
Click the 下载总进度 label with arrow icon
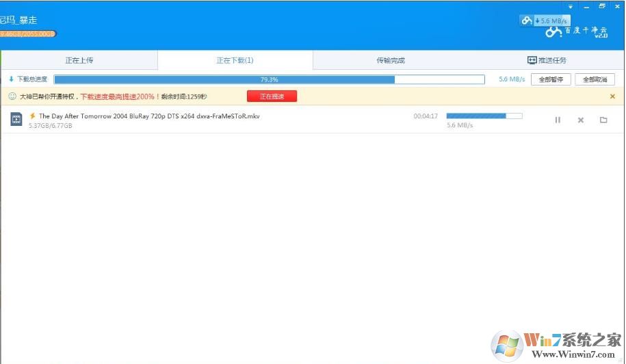tap(28, 79)
